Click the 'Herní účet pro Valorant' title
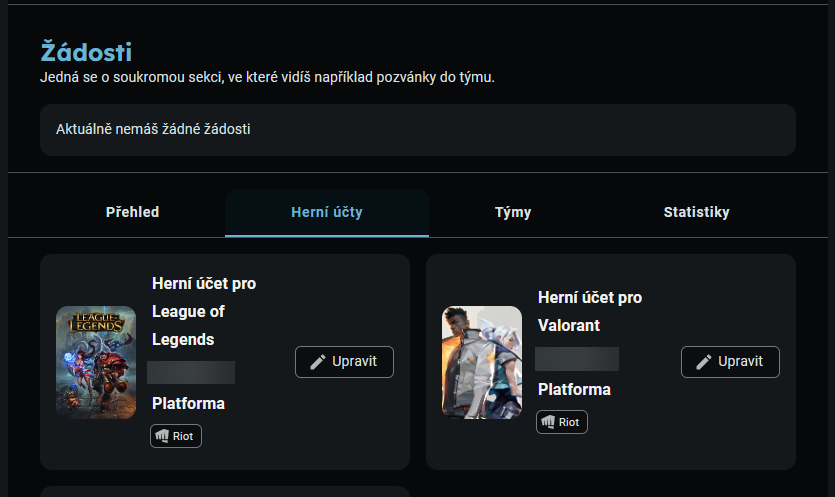 [590, 312]
